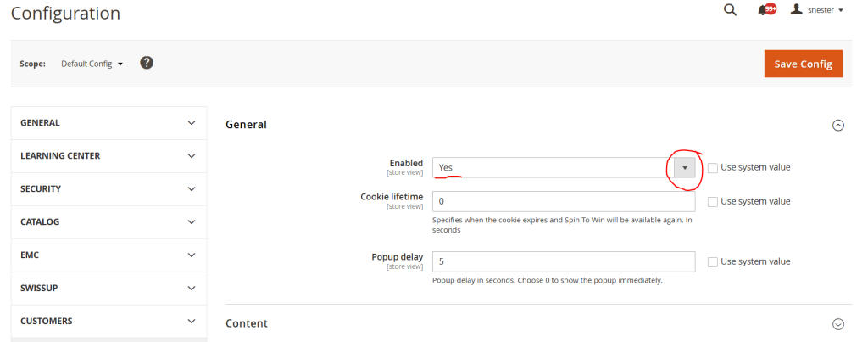
Task: Open the SWISSUP sidebar section
Action: pyautogui.click(x=108, y=289)
